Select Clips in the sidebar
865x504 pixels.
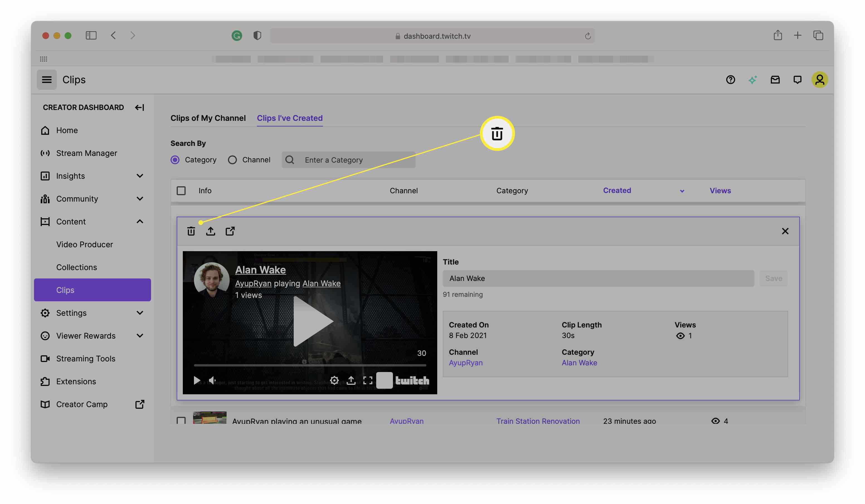(92, 290)
